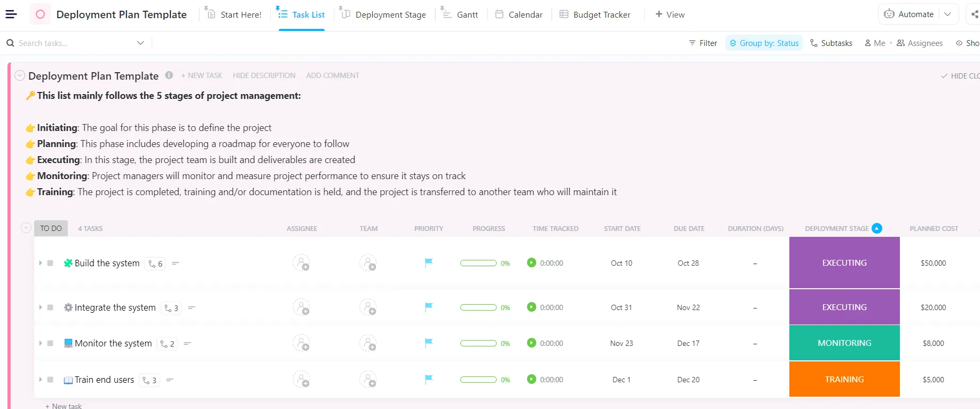Click the Filter button
The height and width of the screenshot is (409, 980).
click(x=703, y=43)
